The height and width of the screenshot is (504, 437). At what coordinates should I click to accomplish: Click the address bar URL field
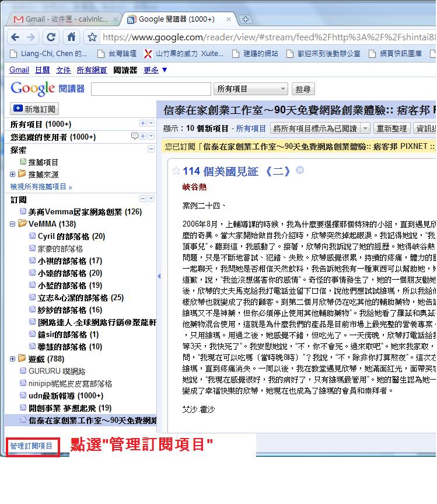click(x=268, y=37)
